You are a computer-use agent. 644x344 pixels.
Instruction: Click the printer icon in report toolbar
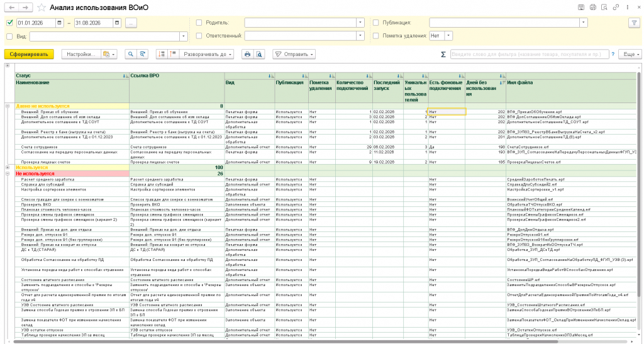(x=247, y=54)
